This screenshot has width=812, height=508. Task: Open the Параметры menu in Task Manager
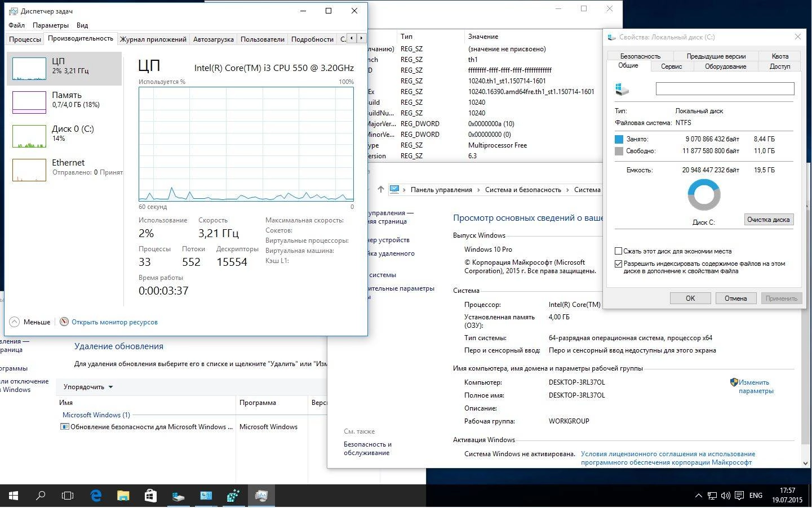(x=51, y=25)
